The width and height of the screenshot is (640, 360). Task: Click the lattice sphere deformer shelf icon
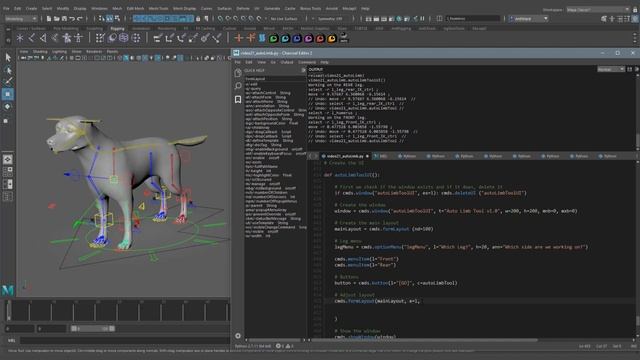point(124,38)
